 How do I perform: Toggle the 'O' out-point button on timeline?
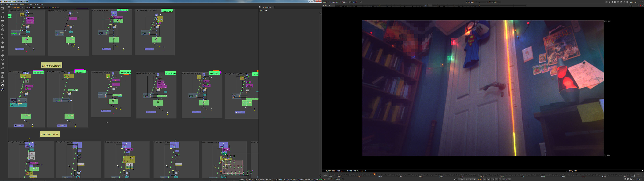click(500, 179)
